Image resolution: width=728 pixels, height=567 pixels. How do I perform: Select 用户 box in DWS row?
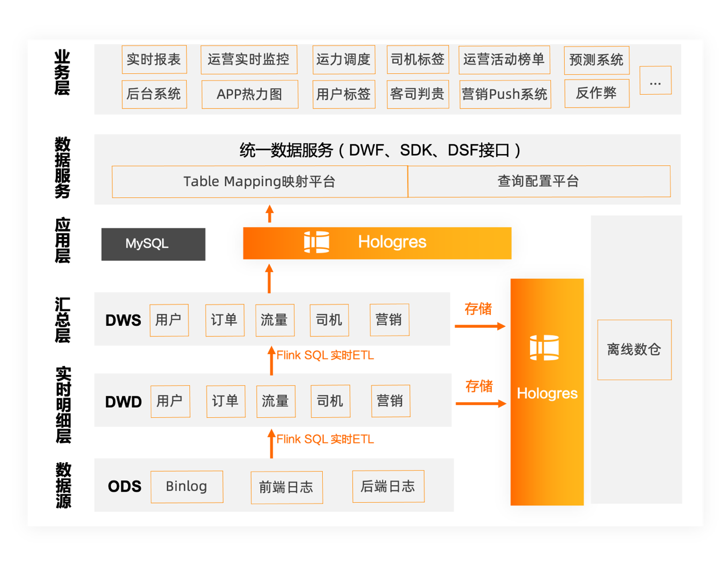[169, 320]
